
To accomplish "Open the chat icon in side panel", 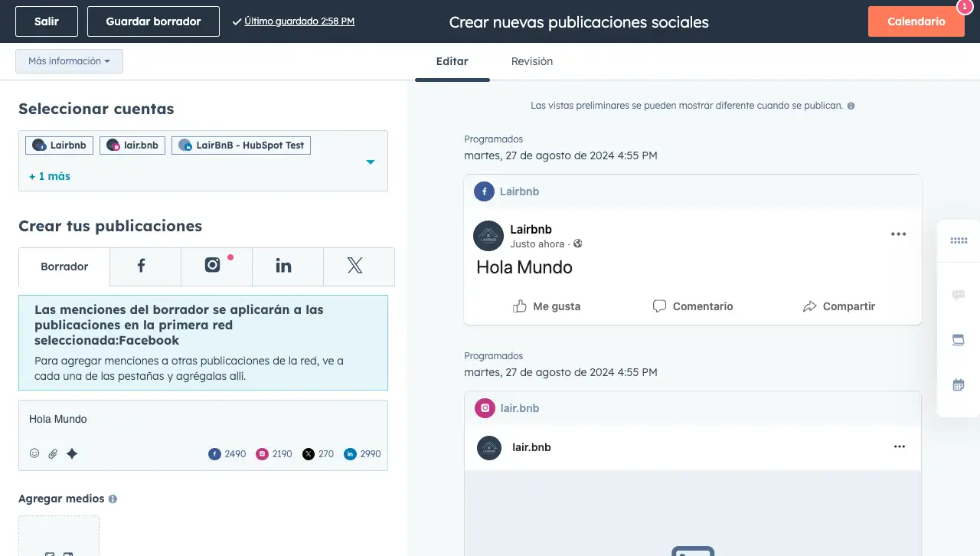I will coord(959,295).
